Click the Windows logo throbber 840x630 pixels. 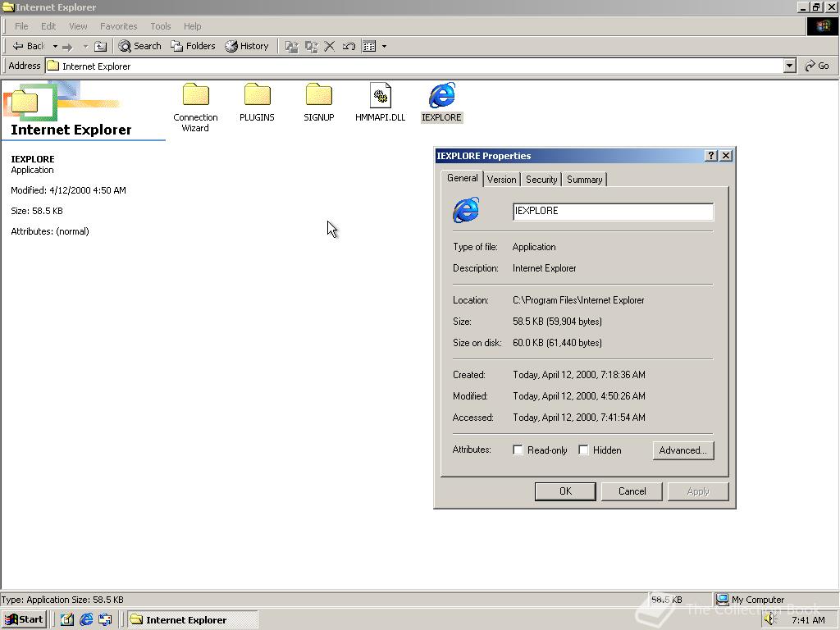coord(822,26)
